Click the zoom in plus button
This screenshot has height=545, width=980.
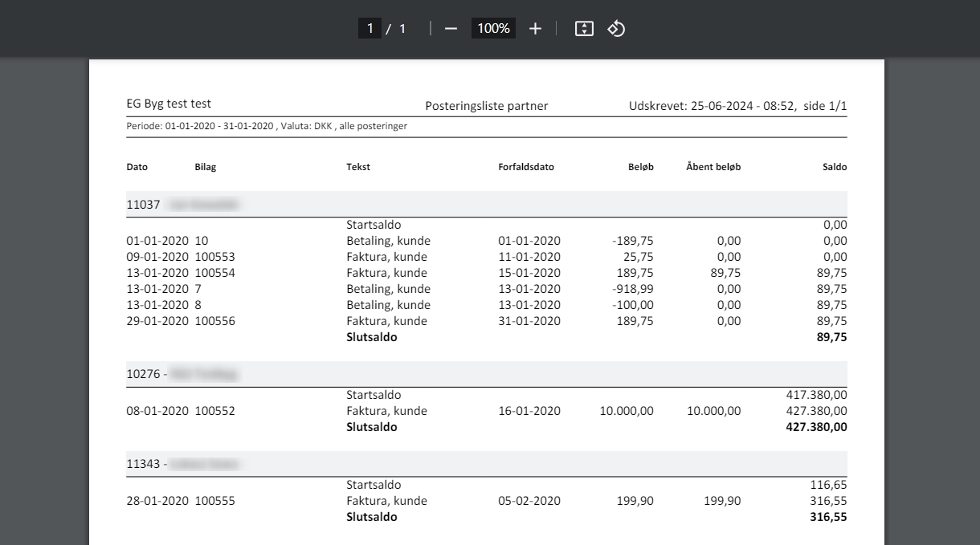coord(536,29)
